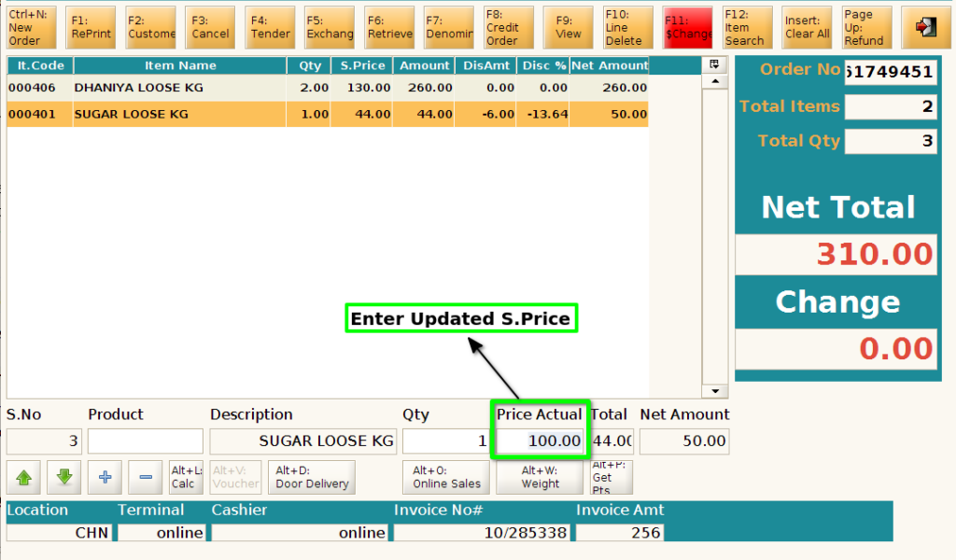Click the Item Name column header

pos(180,65)
